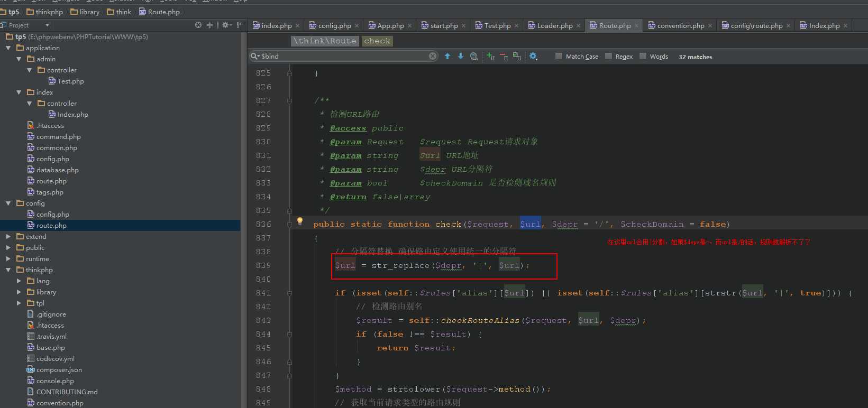868x408 pixels.
Task: Unselect occurrence icon in find bar
Action: pos(504,56)
